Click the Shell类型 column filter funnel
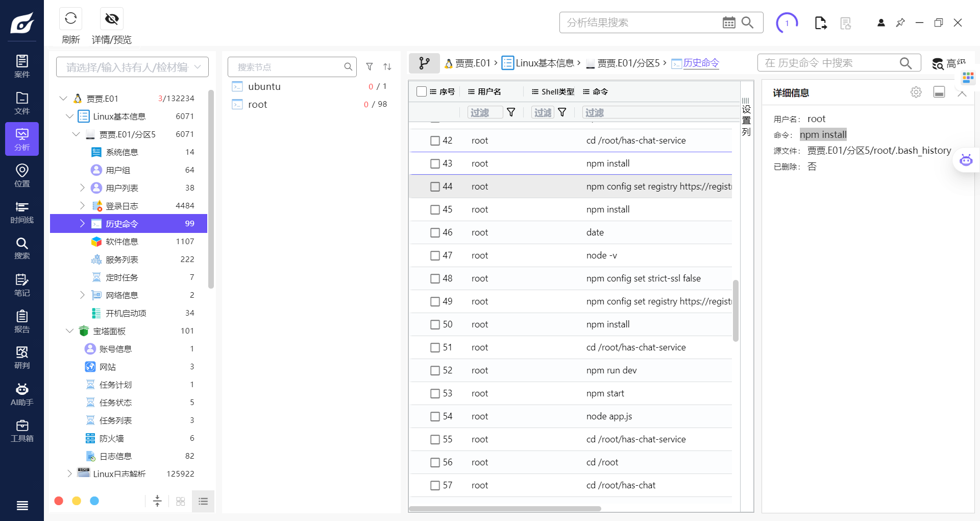980x521 pixels. (562, 112)
